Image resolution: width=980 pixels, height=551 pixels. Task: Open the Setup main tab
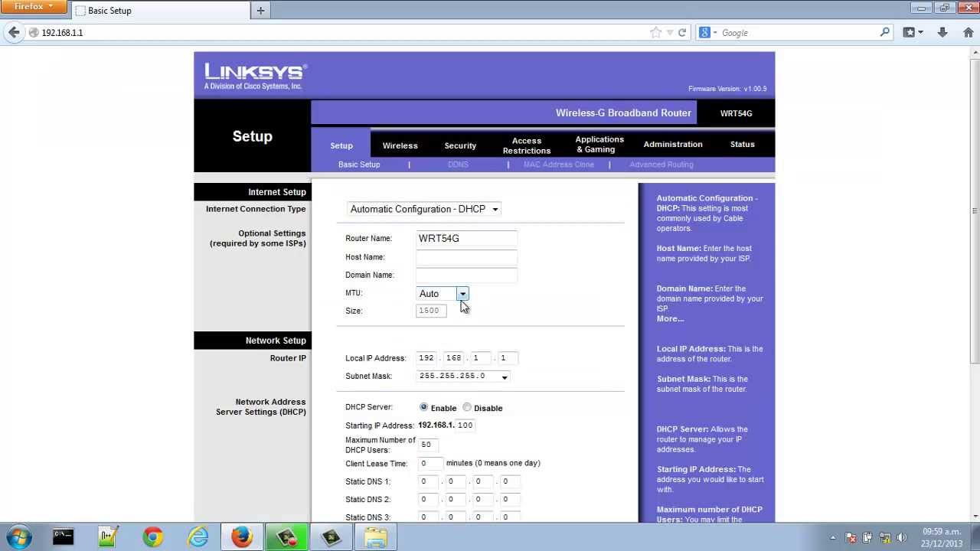pos(341,145)
